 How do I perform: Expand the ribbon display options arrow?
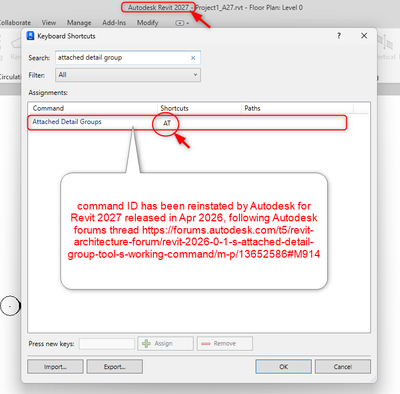188,23
